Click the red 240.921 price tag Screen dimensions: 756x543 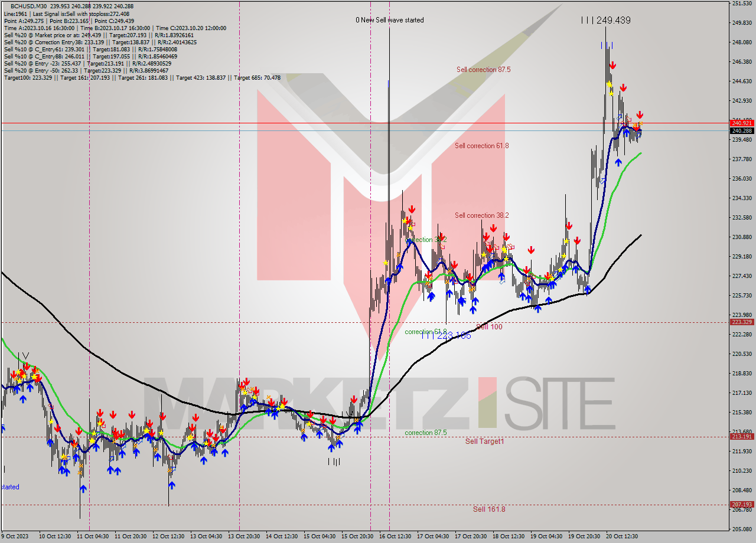coord(742,123)
